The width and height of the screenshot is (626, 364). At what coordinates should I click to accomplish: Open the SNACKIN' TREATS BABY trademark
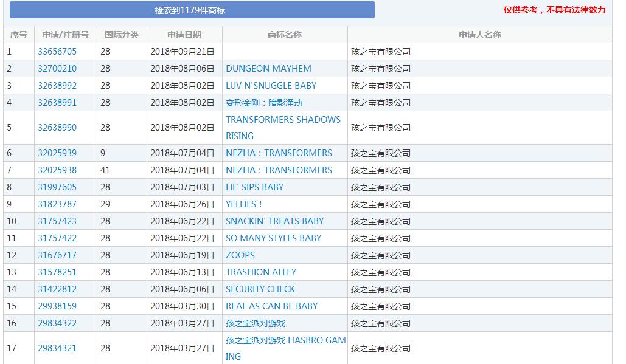point(275,221)
